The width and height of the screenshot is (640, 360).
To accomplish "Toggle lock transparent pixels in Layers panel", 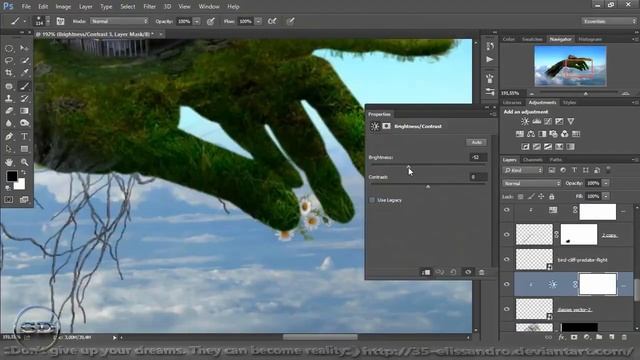I will click(x=520, y=196).
